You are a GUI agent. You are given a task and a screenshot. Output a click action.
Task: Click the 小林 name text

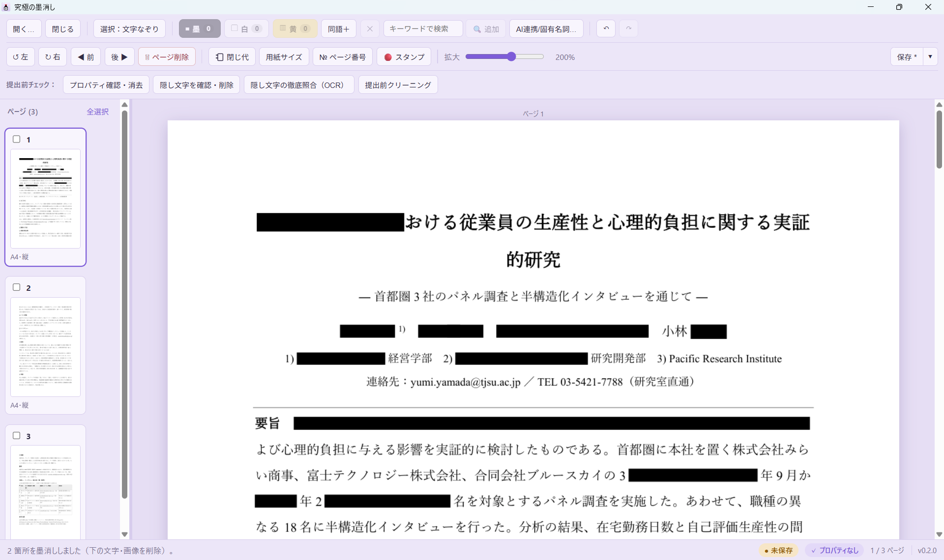coord(675,332)
